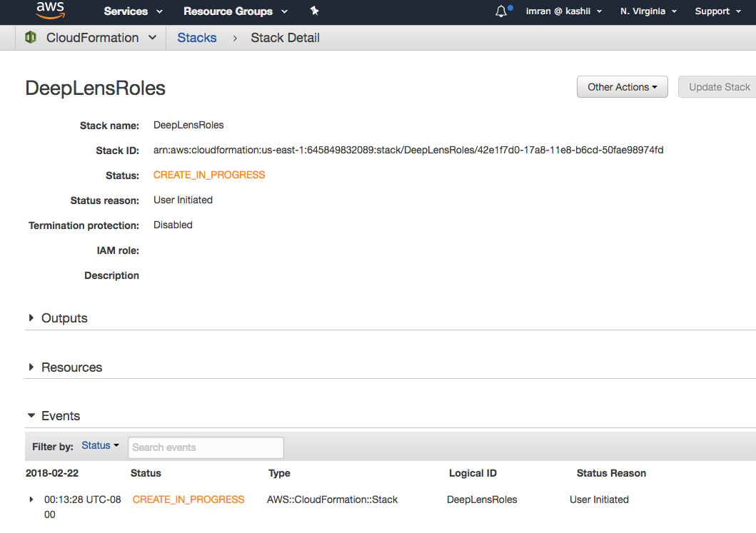Screen dimensions: 756x533
Task: Click the CREATE_IN_PROGRESS status value at top
Action: click(209, 175)
